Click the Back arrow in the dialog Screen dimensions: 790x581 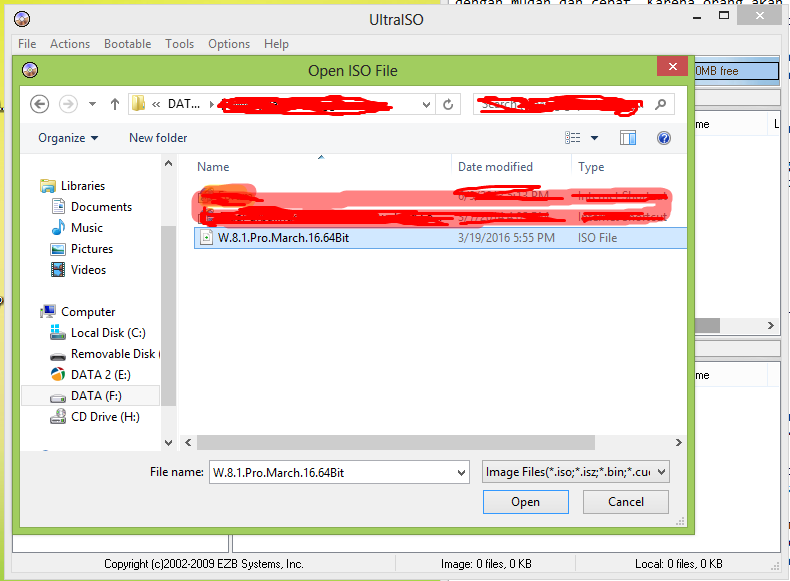point(39,104)
